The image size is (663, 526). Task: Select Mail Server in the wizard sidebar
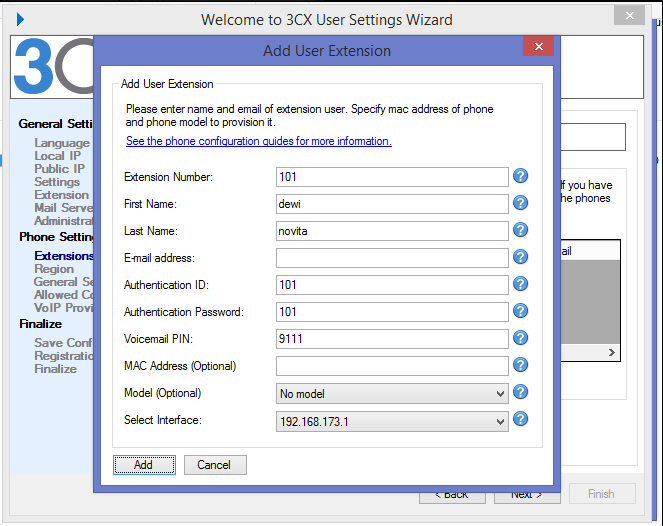click(63, 208)
